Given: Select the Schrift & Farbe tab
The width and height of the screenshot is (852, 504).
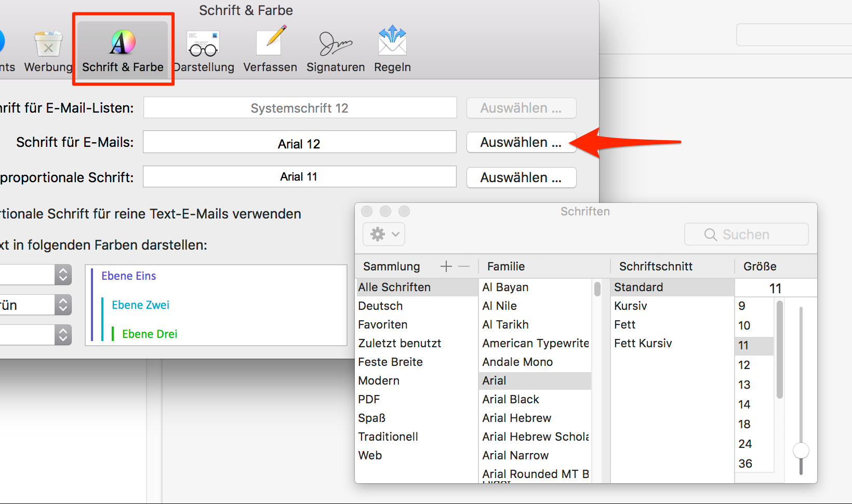Looking at the screenshot, I should (123, 51).
